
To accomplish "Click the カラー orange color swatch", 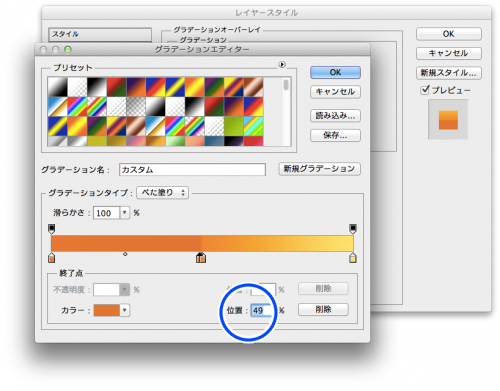I will pyautogui.click(x=107, y=310).
